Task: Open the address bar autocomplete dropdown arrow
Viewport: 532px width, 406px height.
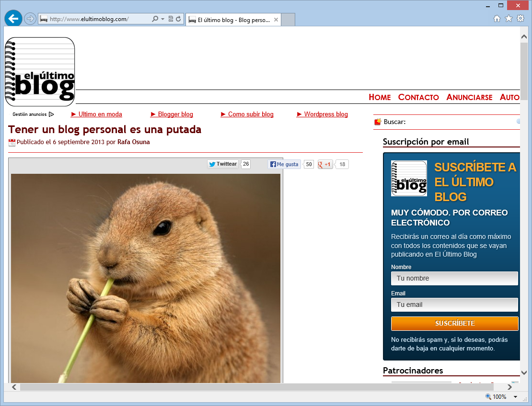Action: (x=162, y=19)
